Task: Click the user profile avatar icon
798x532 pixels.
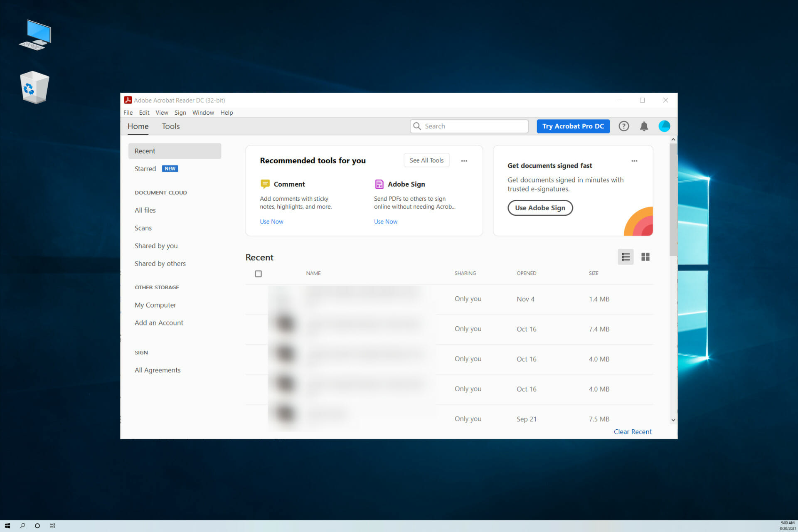Action: pyautogui.click(x=664, y=125)
